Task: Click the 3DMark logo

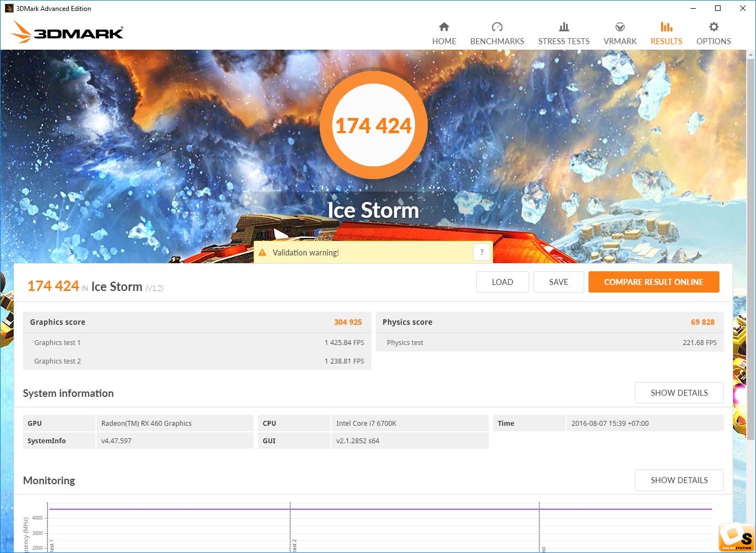Action: (67, 32)
